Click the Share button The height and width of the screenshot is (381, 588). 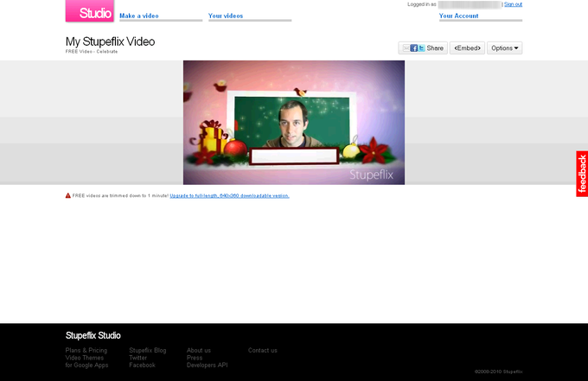point(423,48)
